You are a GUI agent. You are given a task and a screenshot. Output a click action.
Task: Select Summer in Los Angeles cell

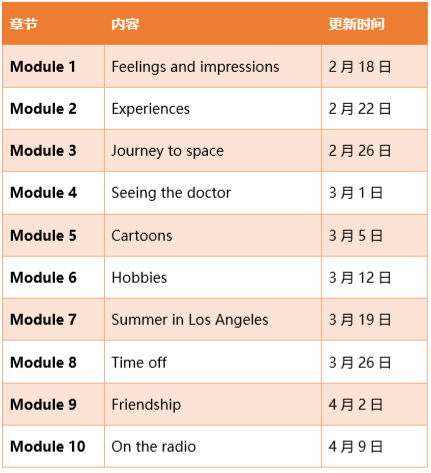(x=213, y=320)
